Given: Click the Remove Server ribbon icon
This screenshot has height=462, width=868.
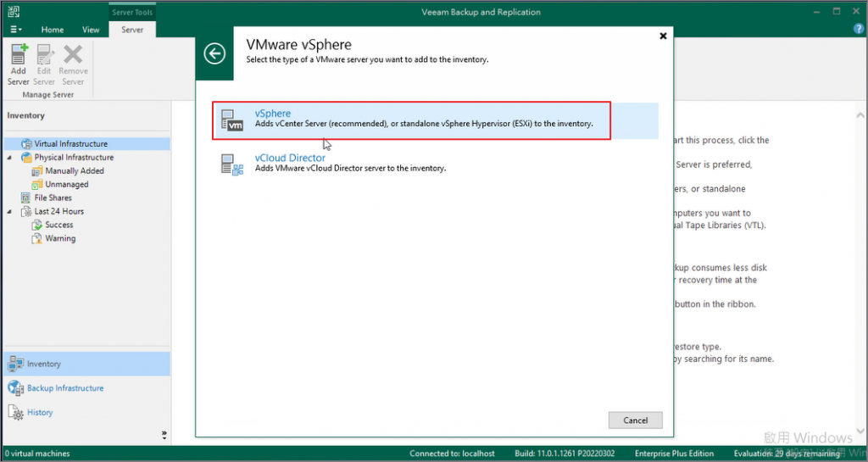Looking at the screenshot, I should [x=73, y=54].
